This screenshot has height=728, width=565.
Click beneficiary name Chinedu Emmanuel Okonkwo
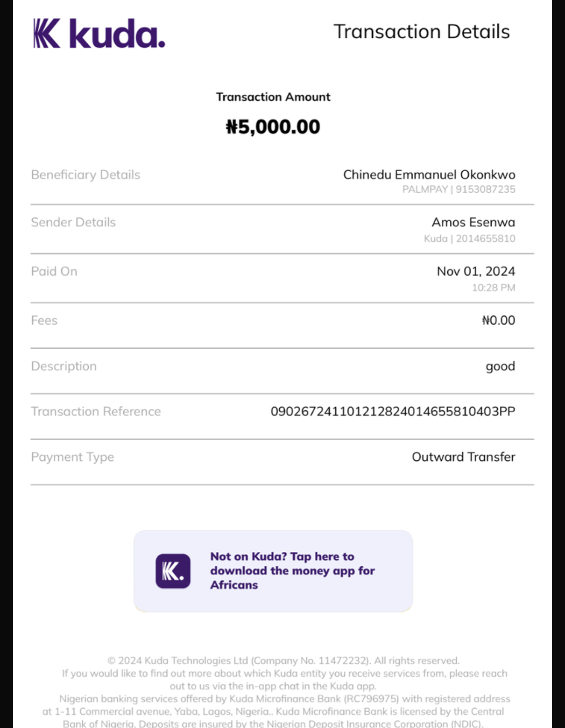[429, 175]
